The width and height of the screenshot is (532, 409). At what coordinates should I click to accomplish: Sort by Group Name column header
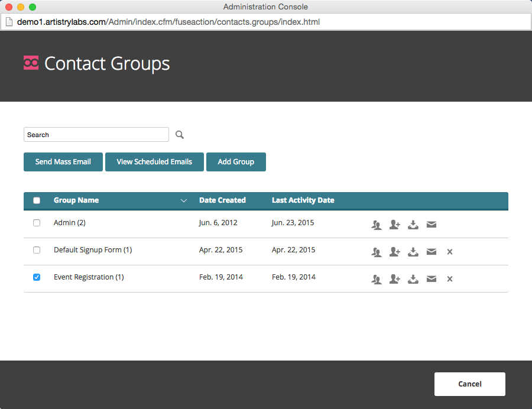tap(76, 200)
